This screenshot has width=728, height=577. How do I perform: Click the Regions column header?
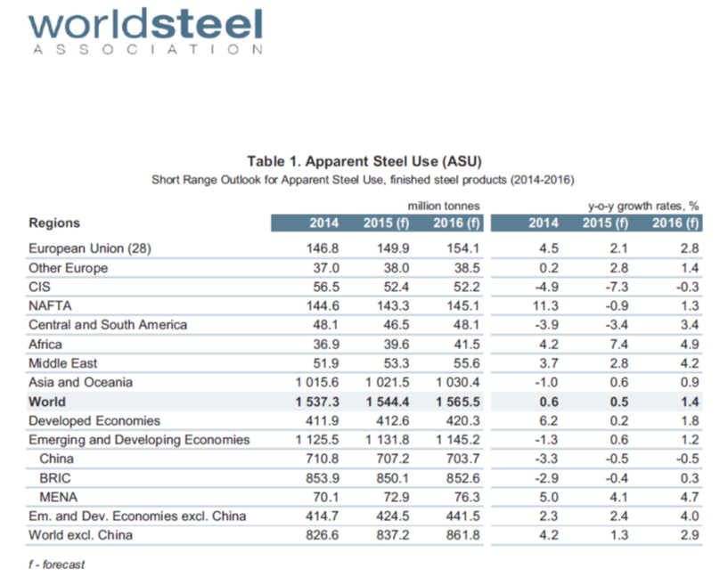[54, 223]
